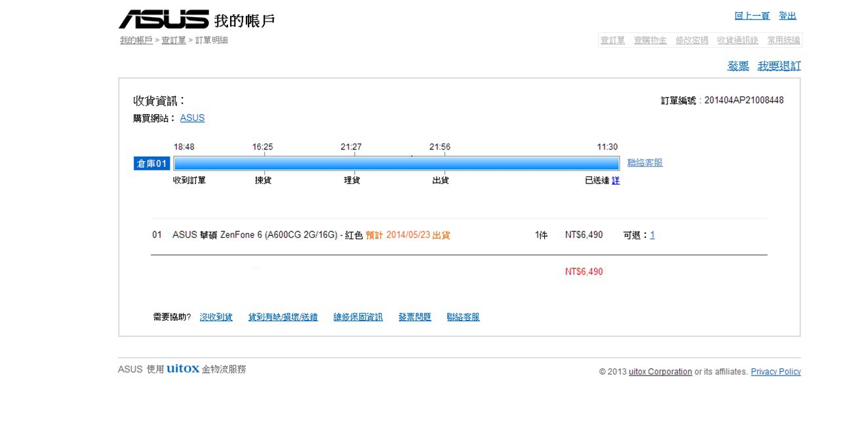Click the 21:56 shipping time marker
Image resolution: width=868 pixels, height=422 pixels.
[x=439, y=147]
